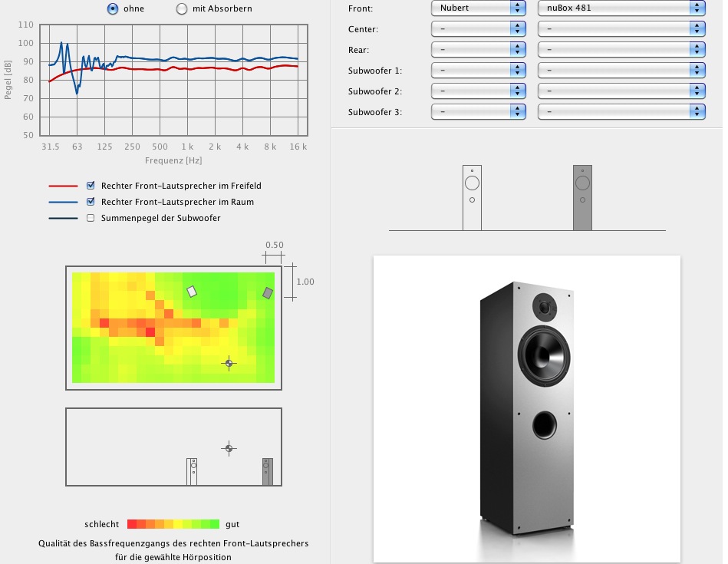Open the Front model dropdown showing nuBox 481

point(621,8)
